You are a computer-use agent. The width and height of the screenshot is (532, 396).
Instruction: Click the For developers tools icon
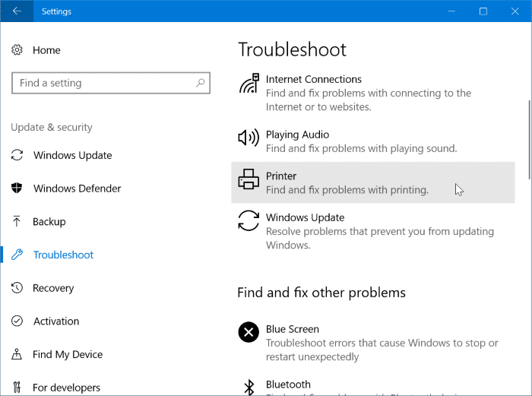[17, 387]
